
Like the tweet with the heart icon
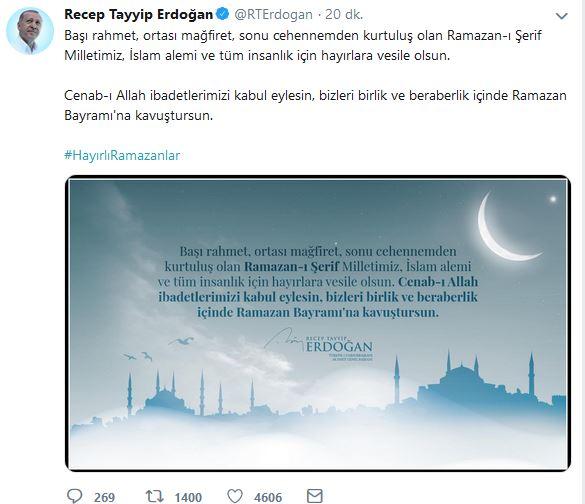tap(235, 497)
